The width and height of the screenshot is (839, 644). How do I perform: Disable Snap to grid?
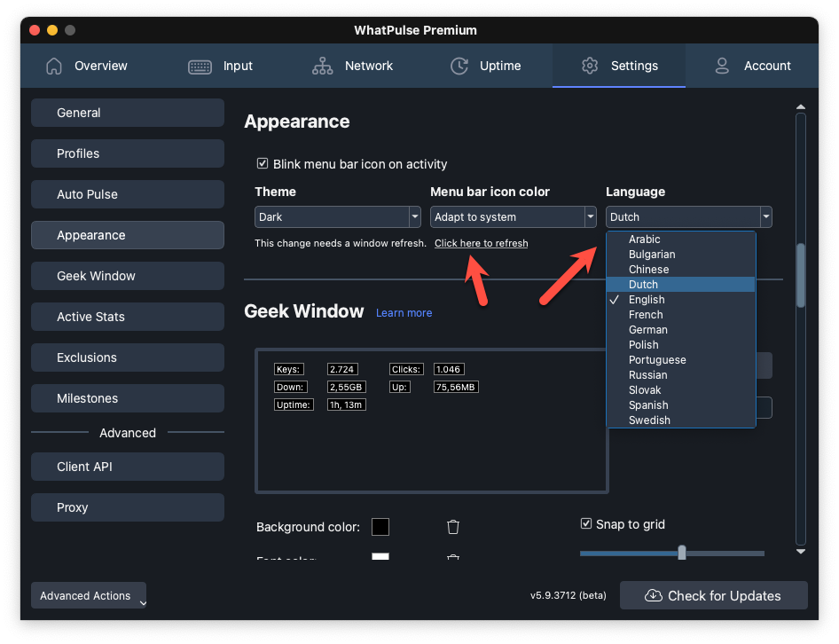(x=586, y=523)
